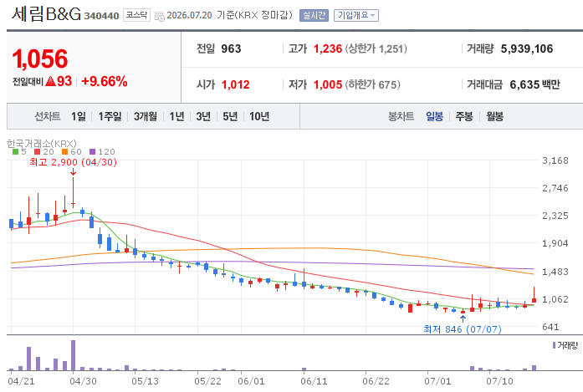Click the stock code 340440
The image size is (583, 392).
click(101, 16)
